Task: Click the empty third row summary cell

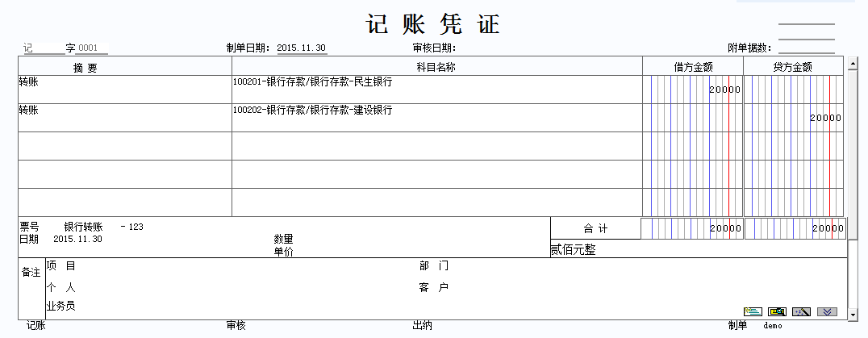Action: (x=125, y=146)
